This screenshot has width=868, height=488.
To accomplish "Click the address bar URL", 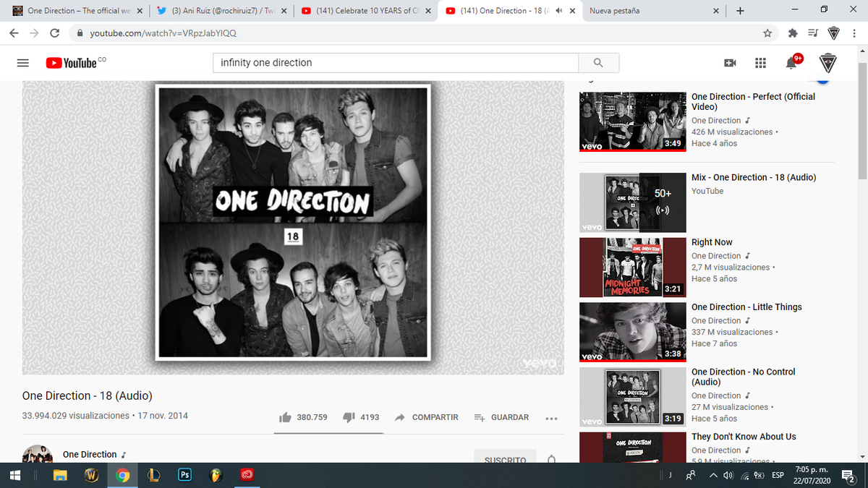I will [x=163, y=33].
